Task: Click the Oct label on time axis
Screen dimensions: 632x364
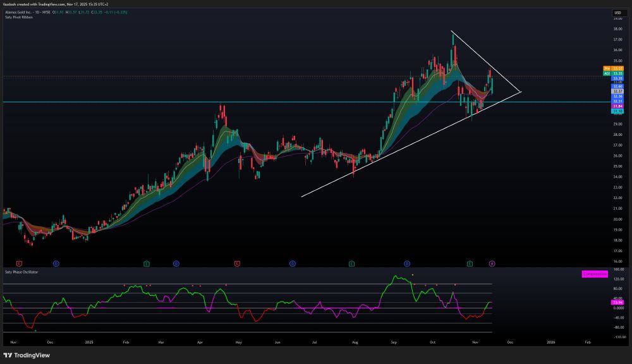Action: click(x=432, y=343)
